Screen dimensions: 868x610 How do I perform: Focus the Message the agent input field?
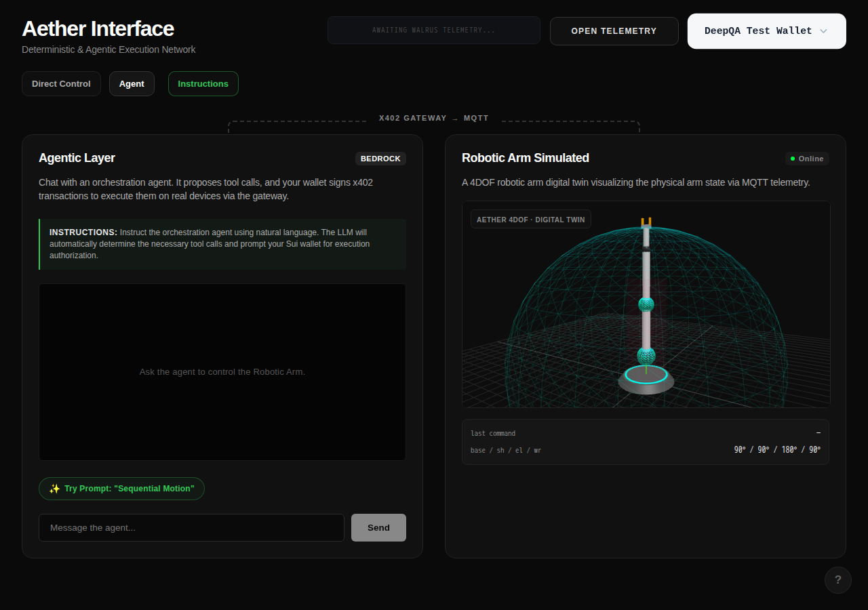point(191,528)
